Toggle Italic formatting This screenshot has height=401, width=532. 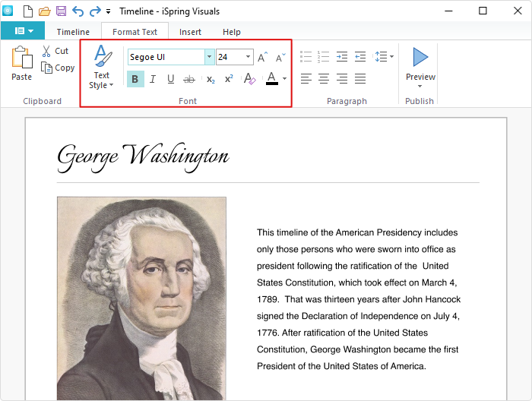(x=153, y=79)
